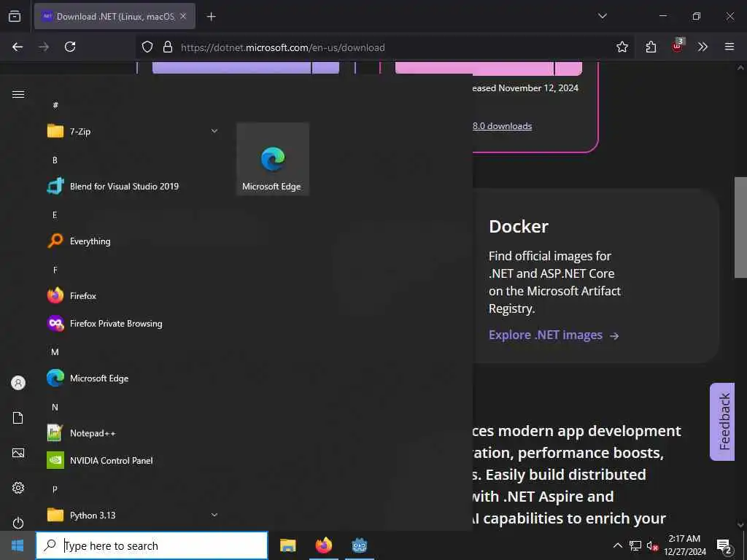747x560 pixels.
Task: Open the Start menu hamburger expand button
Action: click(x=18, y=94)
